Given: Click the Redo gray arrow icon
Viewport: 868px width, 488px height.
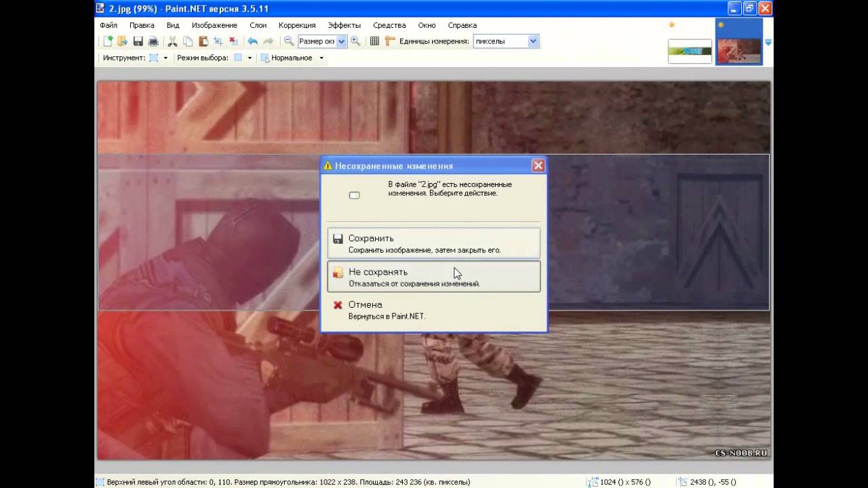Looking at the screenshot, I should point(268,41).
